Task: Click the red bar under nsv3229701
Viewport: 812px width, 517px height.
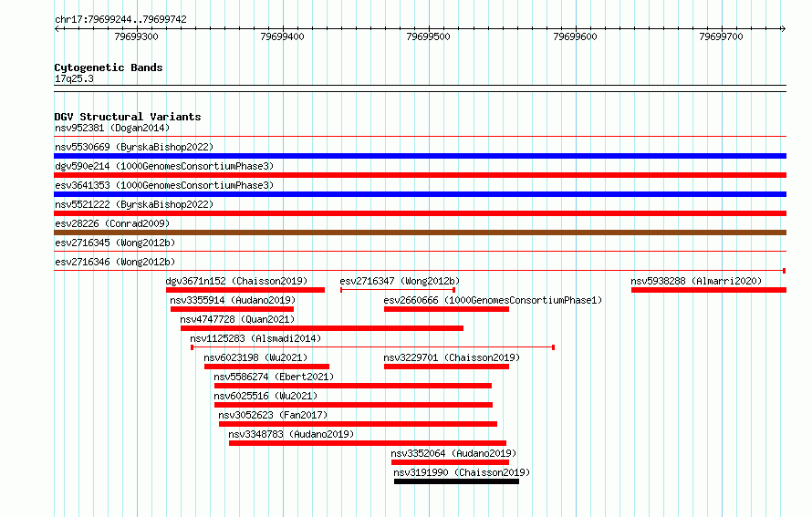Action: [x=446, y=367]
